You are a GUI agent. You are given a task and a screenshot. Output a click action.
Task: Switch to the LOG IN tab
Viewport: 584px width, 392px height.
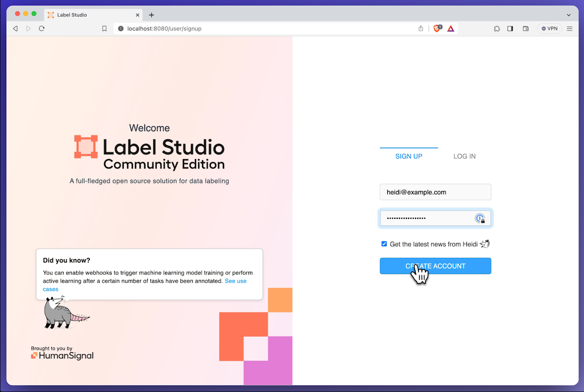[465, 156]
